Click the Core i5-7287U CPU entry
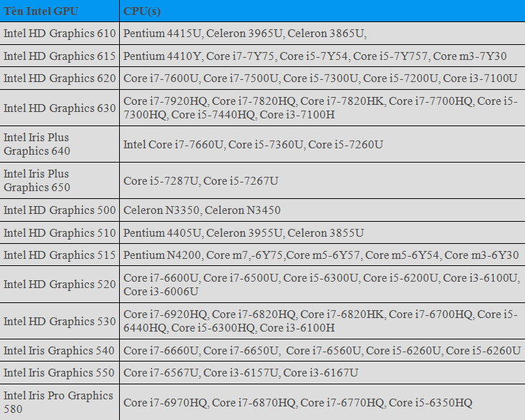 [x=160, y=181]
